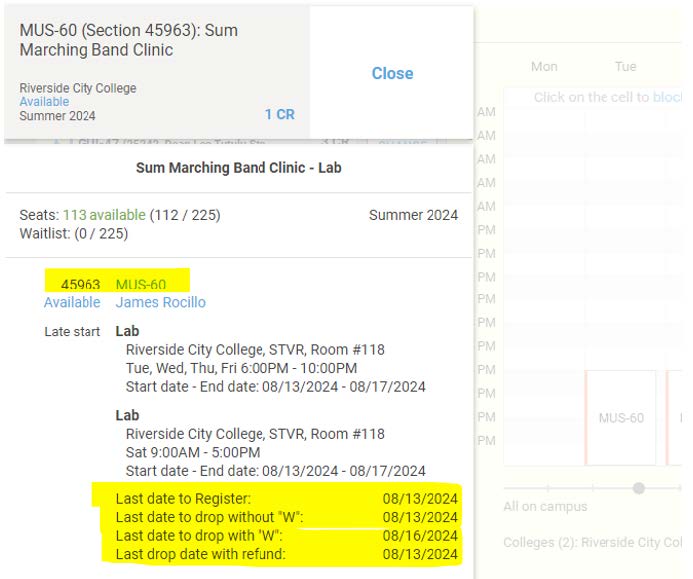Click the Sum Marching Band Clinic - Lab heading
This screenshot has height=579, width=693.
pyautogui.click(x=239, y=168)
